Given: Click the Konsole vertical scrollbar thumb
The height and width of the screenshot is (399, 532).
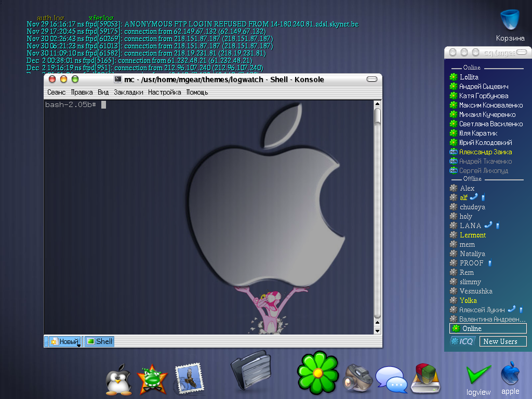Looking at the screenshot, I should click(x=377, y=116).
